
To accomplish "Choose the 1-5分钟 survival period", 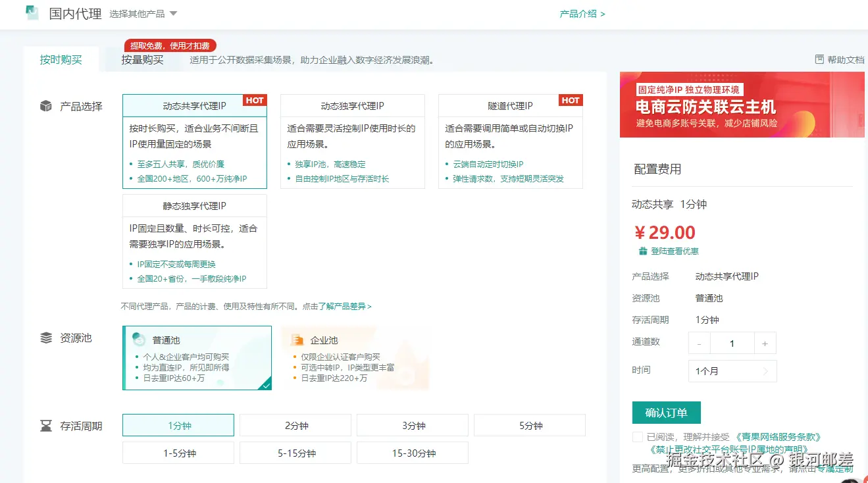I will point(178,453).
